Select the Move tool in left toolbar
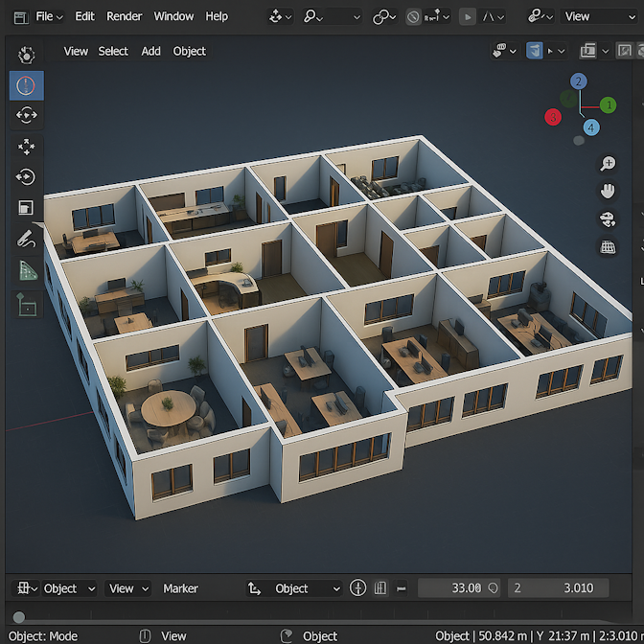 click(x=26, y=147)
